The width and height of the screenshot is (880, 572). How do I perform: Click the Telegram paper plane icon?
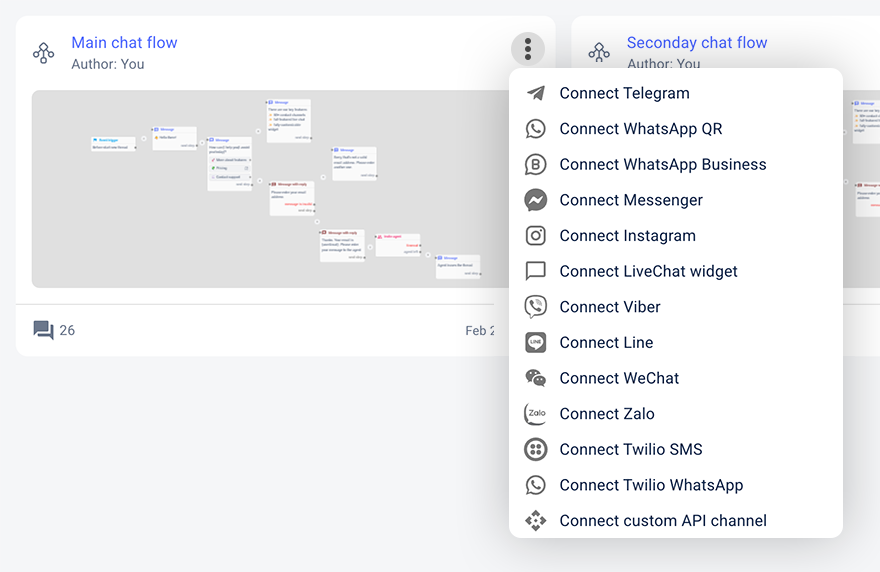tap(536, 93)
